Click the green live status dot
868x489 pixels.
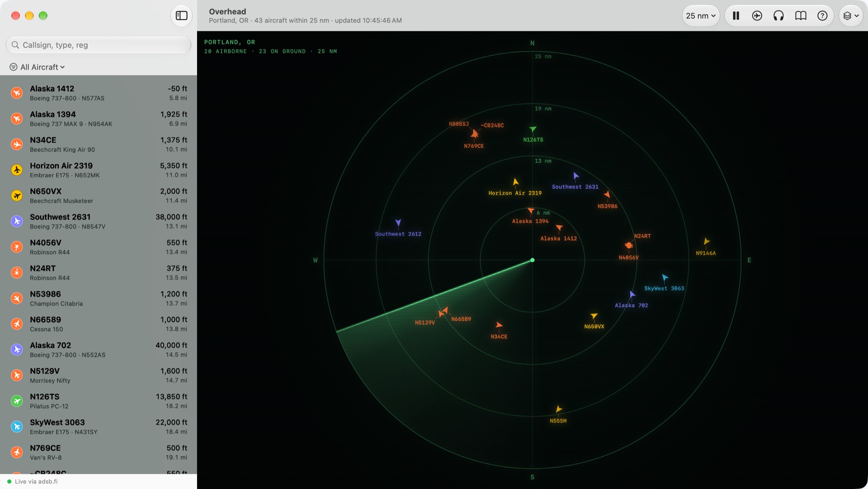pos(9,481)
